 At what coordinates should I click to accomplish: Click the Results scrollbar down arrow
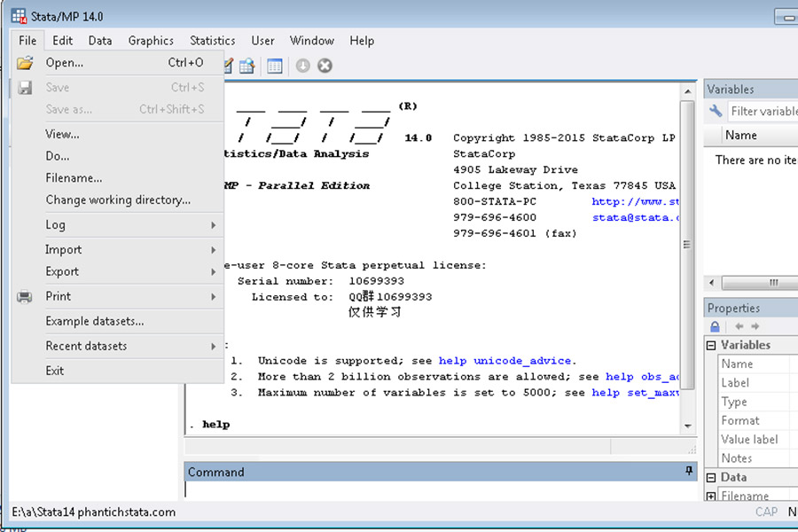[687, 426]
